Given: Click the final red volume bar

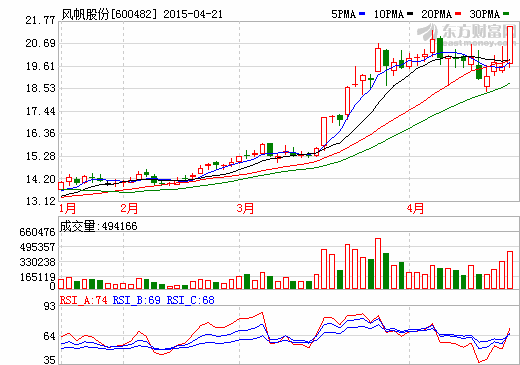Looking at the screenshot, I should pos(510,270).
